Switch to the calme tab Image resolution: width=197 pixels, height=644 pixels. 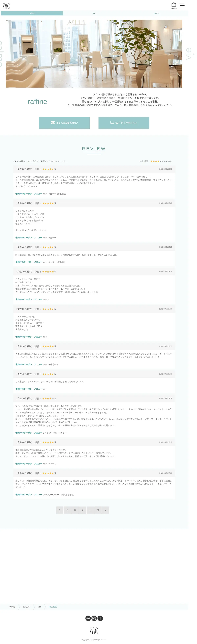156,13
